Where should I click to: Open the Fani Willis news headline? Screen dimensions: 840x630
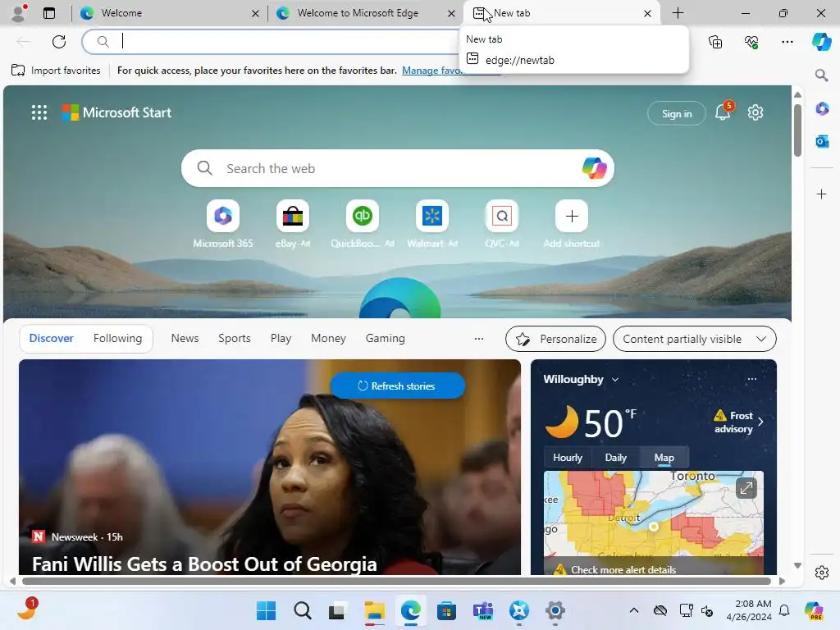pyautogui.click(x=204, y=564)
